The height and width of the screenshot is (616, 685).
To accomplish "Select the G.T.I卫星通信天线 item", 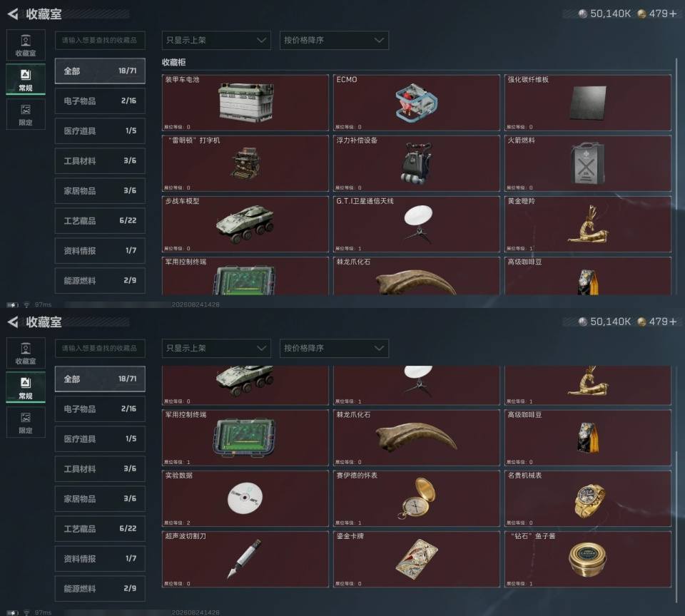I will click(416, 224).
